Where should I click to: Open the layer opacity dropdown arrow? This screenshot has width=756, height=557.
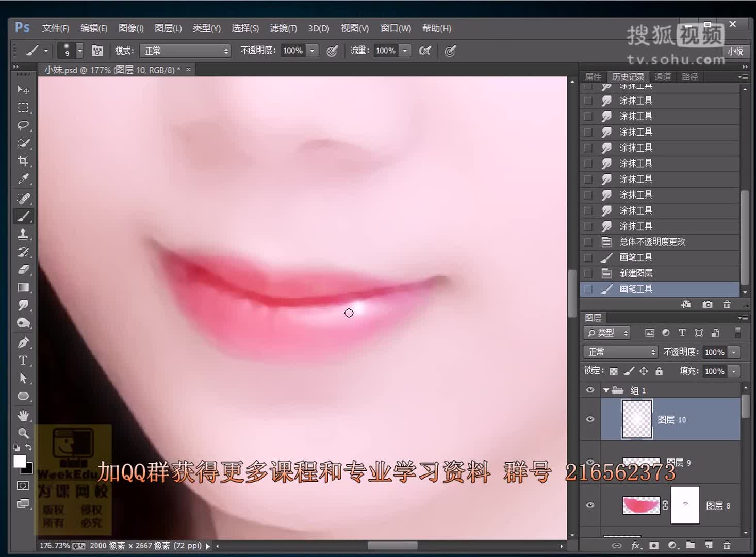(734, 352)
